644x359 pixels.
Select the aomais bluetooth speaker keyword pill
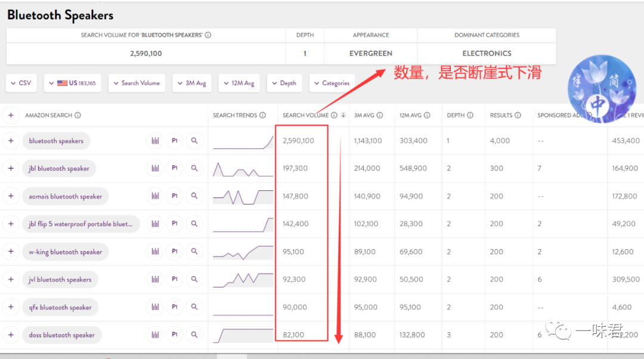pyautogui.click(x=66, y=196)
